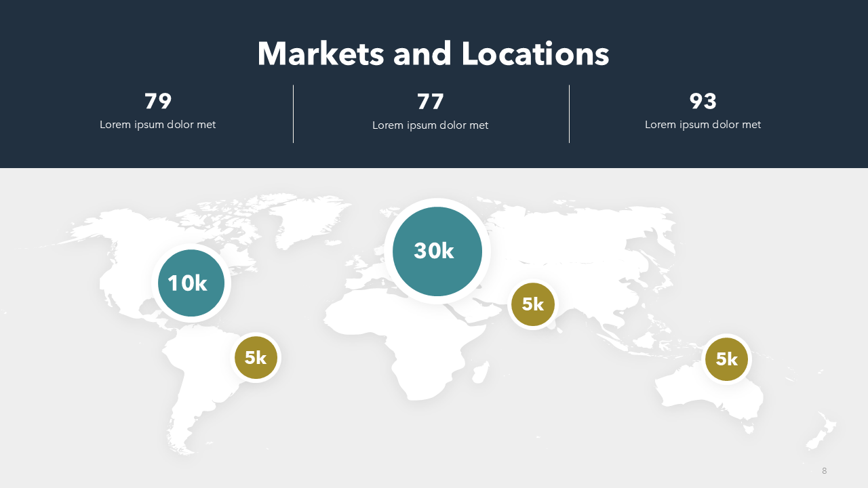Click the number 93 statistic
Viewport: 868px width, 488px height.
(703, 102)
